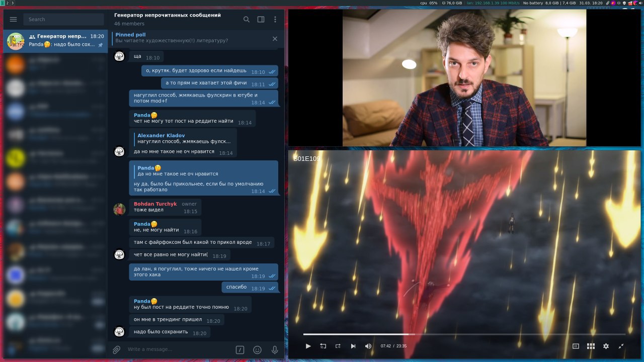Viewport: 644px width, 362px height.
Task: Jump to the quoted Alexander Kladov reply
Action: tap(184, 139)
